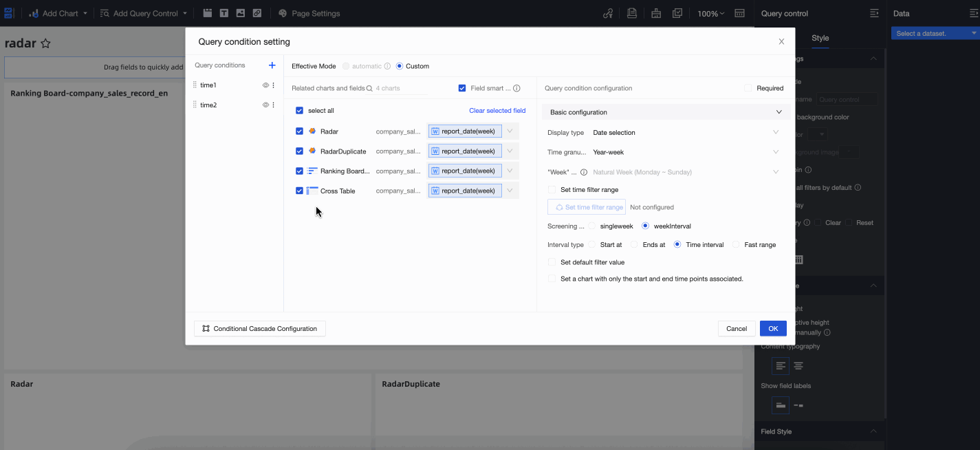Uncheck the select all checkbox
This screenshot has width=980, height=450.
coord(299,111)
